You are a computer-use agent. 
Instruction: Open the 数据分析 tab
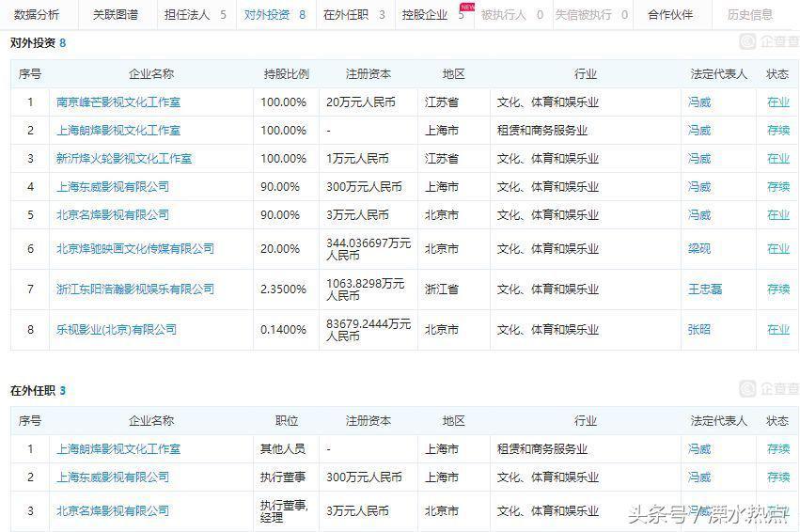[x=37, y=15]
